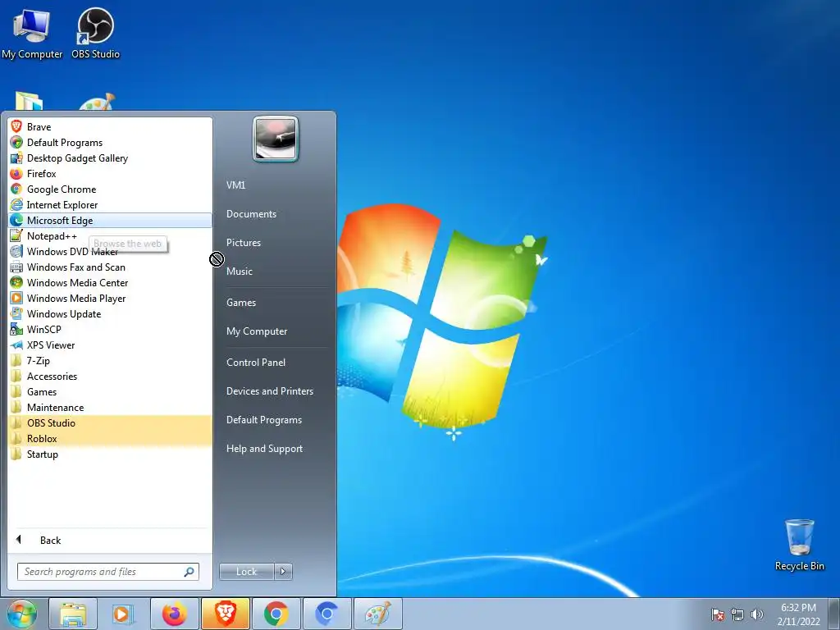Switch to Brave on the taskbar
This screenshot has height=630, width=840.
(x=226, y=614)
